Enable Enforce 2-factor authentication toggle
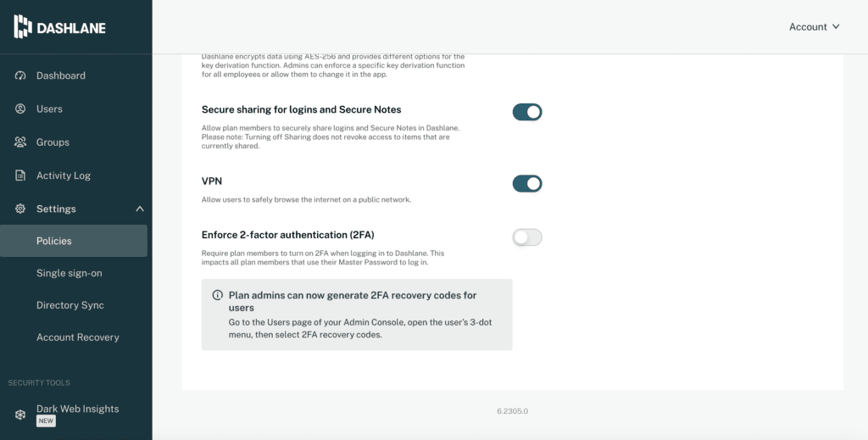 pyautogui.click(x=526, y=237)
